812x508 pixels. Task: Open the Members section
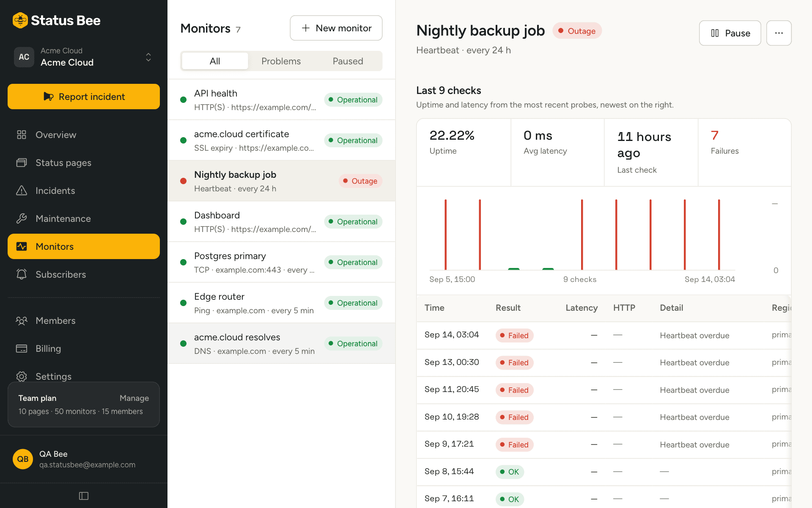pos(84,320)
